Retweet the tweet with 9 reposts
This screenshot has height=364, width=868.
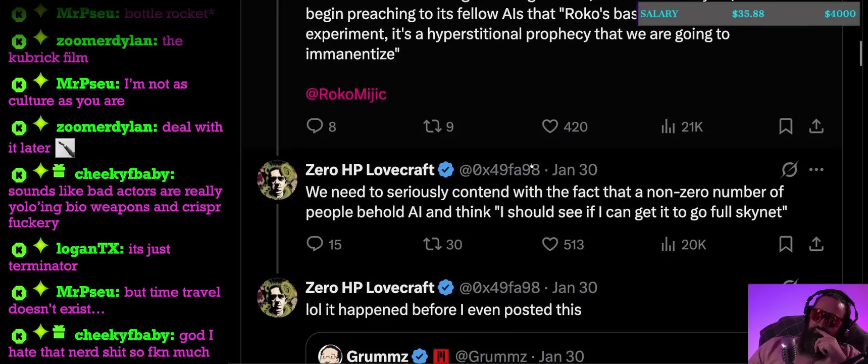[x=432, y=126]
